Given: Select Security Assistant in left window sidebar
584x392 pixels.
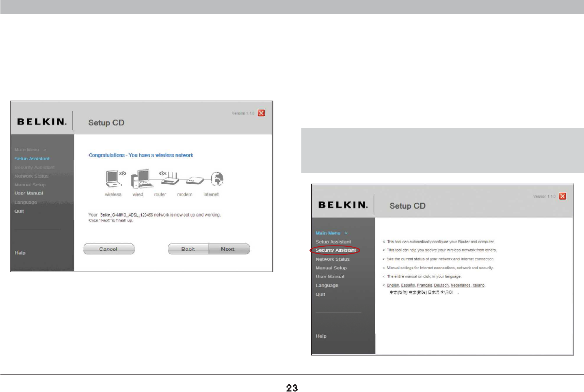Looking at the screenshot, I should coord(35,167).
